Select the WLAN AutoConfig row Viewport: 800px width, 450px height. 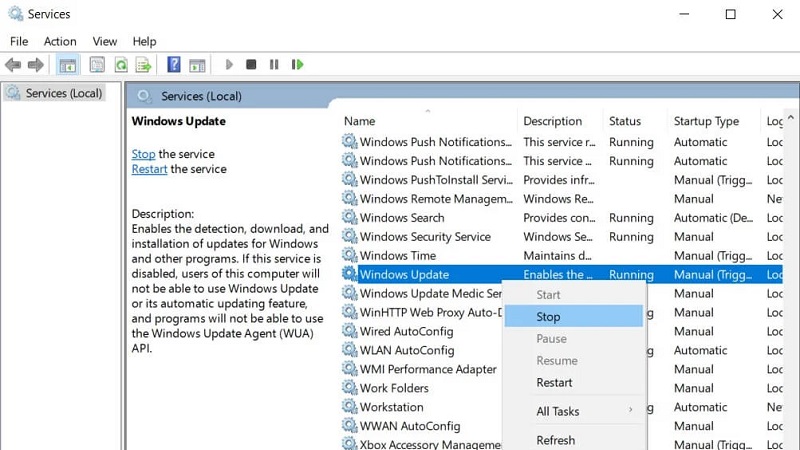[x=422, y=350]
